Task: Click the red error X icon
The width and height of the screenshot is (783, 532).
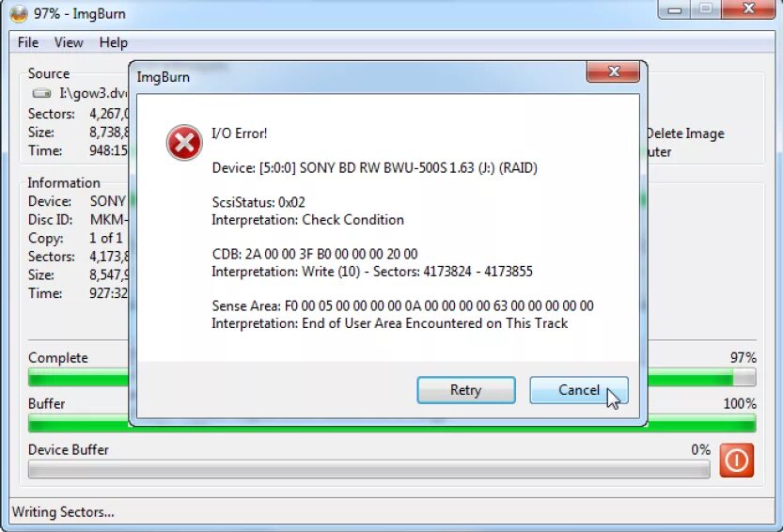Action: [184, 143]
